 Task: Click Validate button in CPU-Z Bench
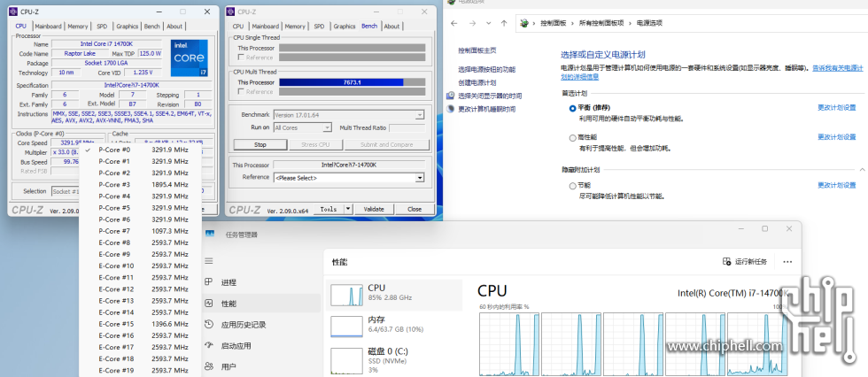click(374, 209)
